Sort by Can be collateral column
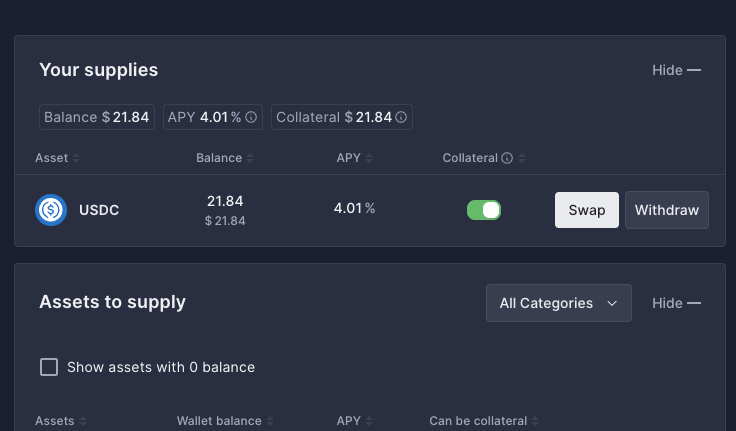 coord(537,421)
